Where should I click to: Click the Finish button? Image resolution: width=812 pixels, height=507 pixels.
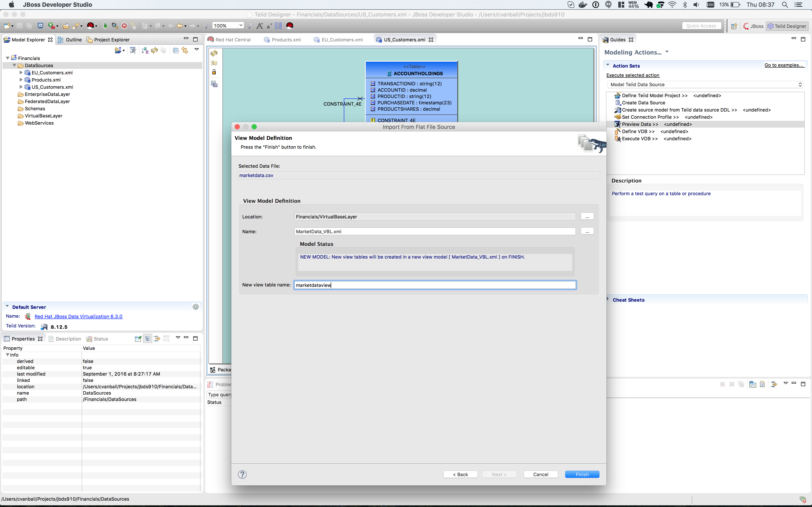pyautogui.click(x=582, y=474)
